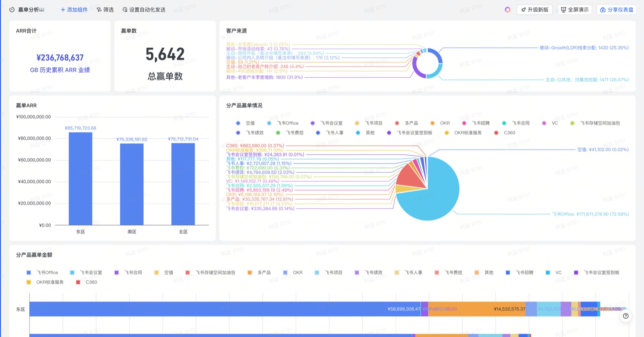The width and height of the screenshot is (644, 337).
Task: Toggle OKR legend in pie chart
Action: click(x=440, y=123)
